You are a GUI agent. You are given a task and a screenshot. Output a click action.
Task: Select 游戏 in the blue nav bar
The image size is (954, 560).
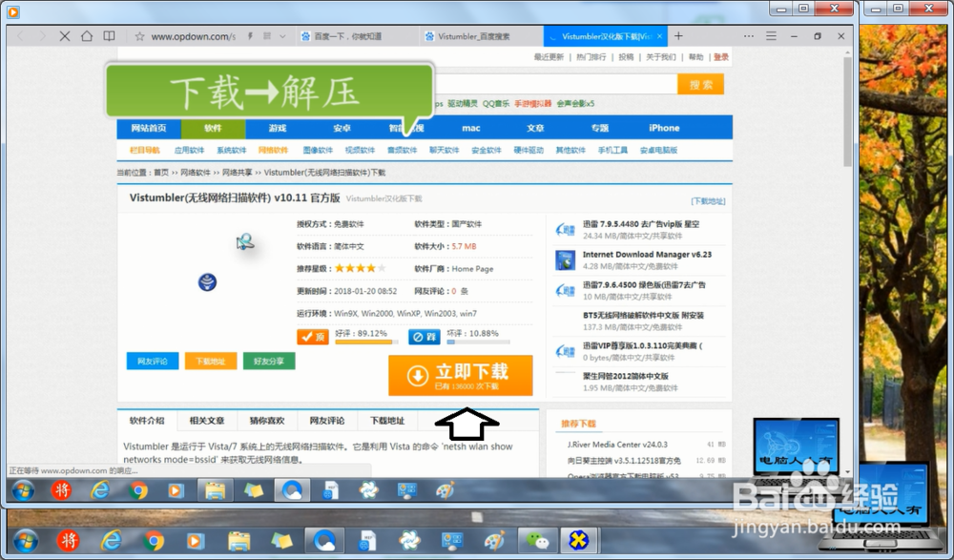click(x=278, y=128)
